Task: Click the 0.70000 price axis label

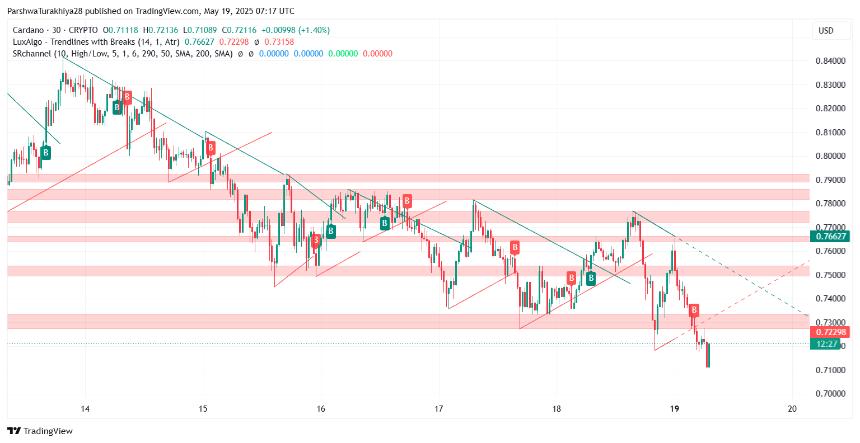Action: 830,394
